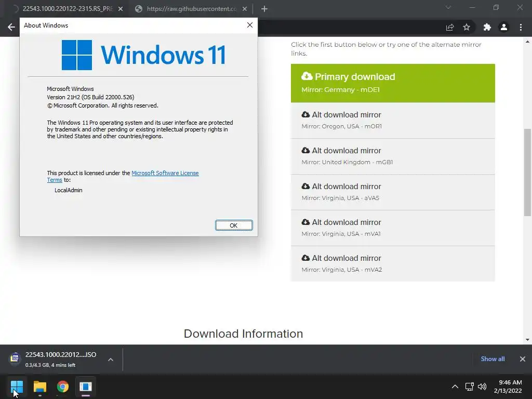This screenshot has height=399, width=532.
Task: Switch to the 22543.1000.220122-2315.RS_PRE tab
Action: click(67, 9)
